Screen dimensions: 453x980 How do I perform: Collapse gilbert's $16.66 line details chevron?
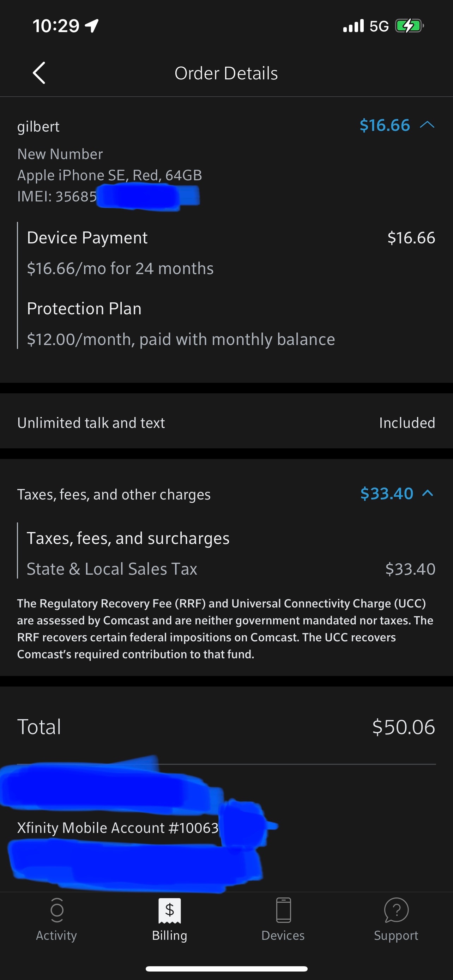pos(427,125)
